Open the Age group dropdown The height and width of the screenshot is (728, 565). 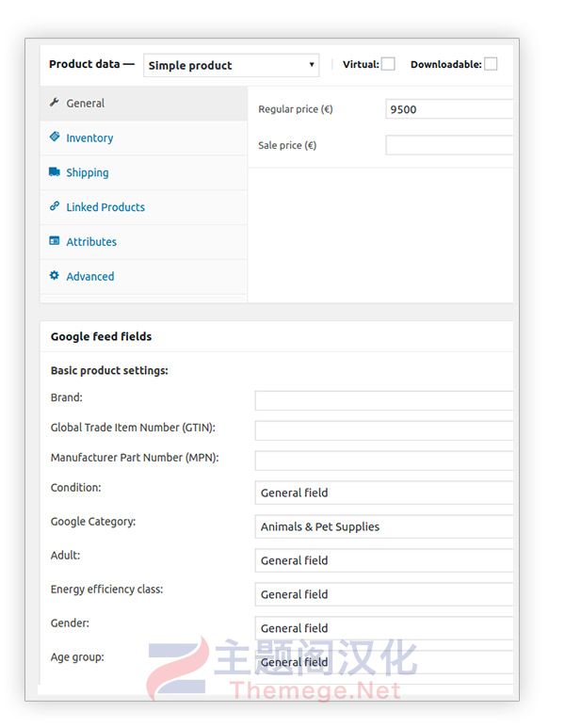pos(384,662)
